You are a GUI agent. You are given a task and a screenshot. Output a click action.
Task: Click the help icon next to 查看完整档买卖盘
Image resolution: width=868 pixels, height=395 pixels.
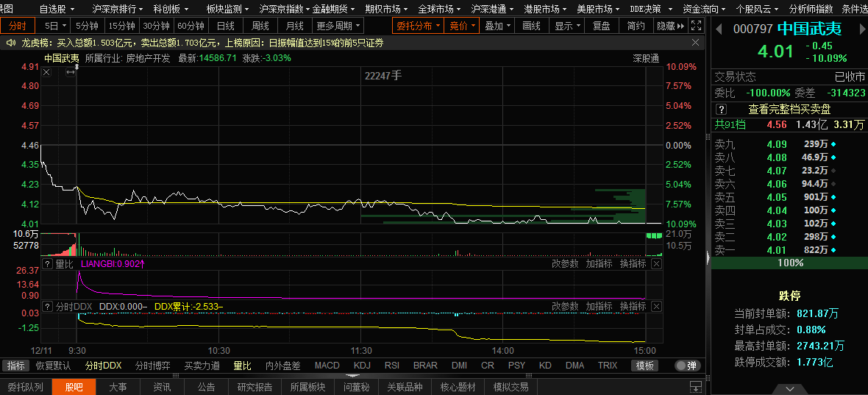(722, 109)
